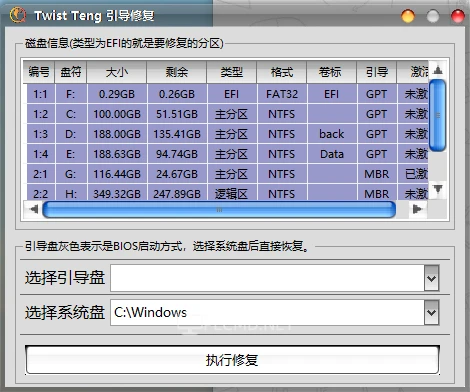Click the 135.41GB free space cell
The width and height of the screenshot is (470, 392).
(177, 134)
